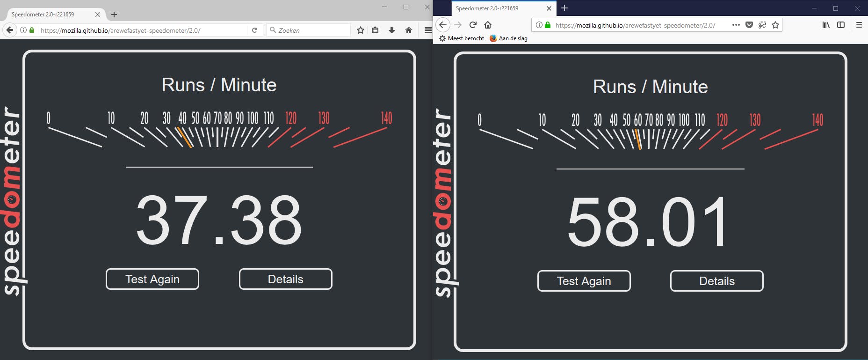Click the red 140 gauge label in right window
This screenshot has width=868, height=360.
click(x=817, y=120)
